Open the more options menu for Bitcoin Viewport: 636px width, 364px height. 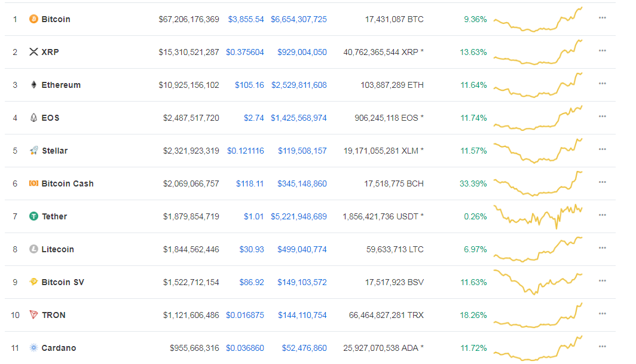[x=603, y=18]
